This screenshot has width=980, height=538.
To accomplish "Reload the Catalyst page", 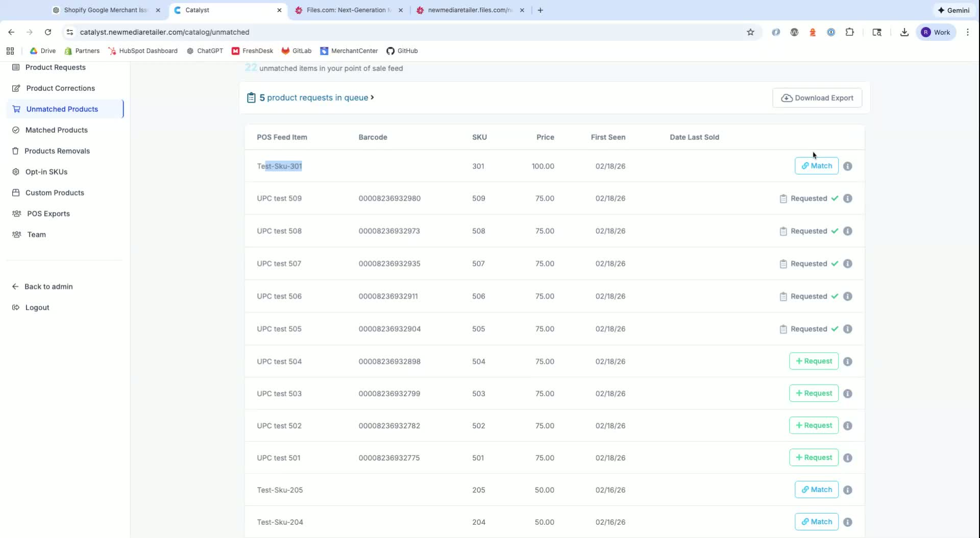I will point(48,32).
